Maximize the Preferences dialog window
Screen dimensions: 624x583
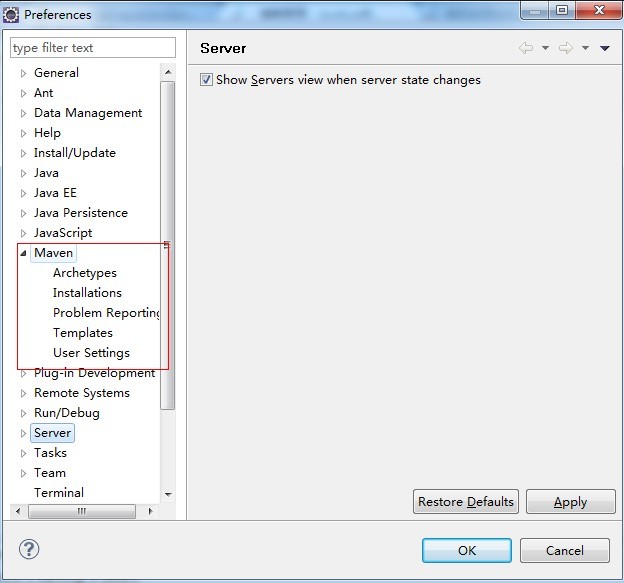[x=562, y=10]
